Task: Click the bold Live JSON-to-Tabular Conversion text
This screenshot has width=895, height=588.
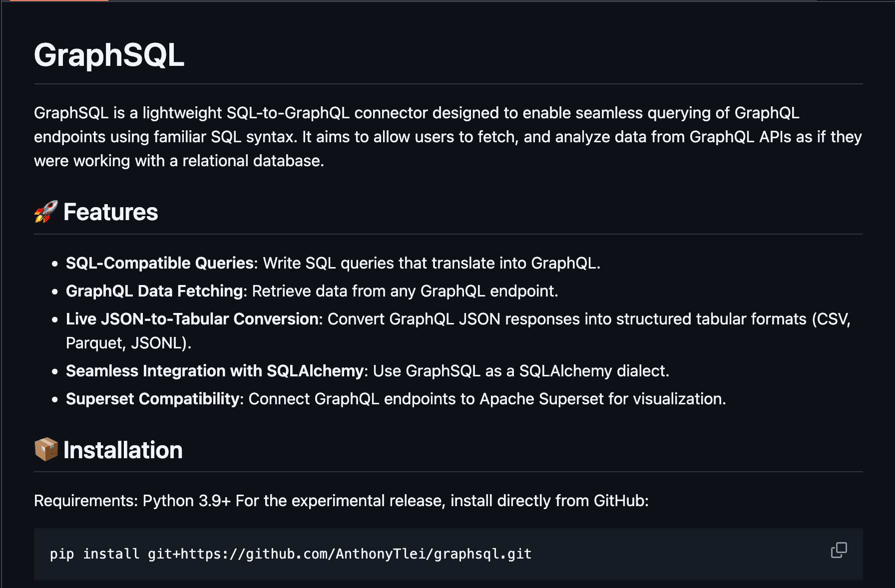Action: [194, 319]
